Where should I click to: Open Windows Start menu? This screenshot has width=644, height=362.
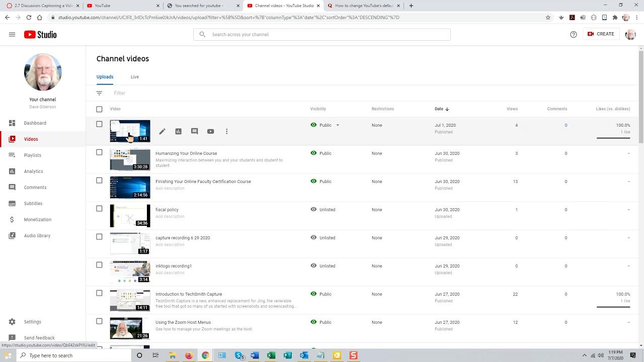click(8, 355)
